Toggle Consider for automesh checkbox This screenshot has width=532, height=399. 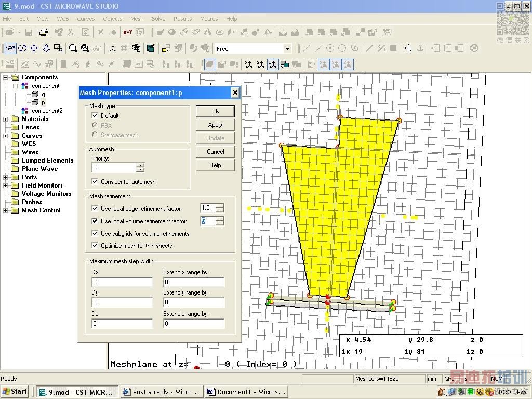[x=95, y=182]
